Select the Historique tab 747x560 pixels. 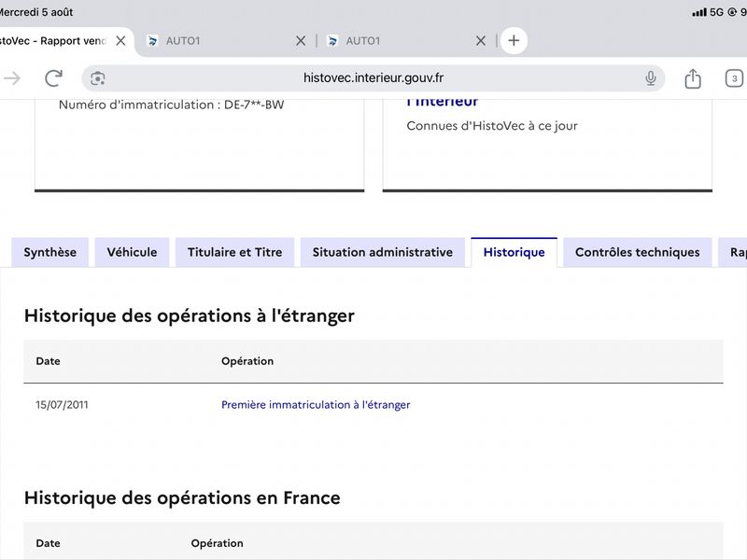pos(514,252)
